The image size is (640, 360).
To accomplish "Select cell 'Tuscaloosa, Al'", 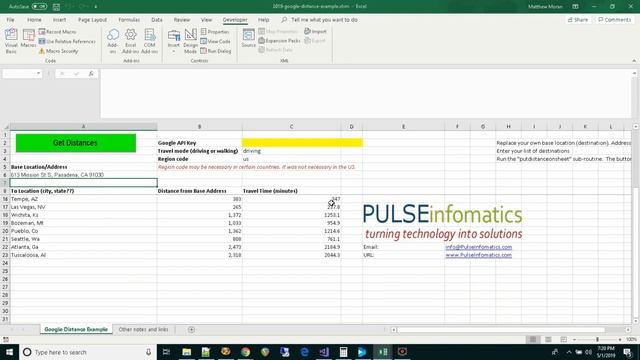I will pyautogui.click(x=83, y=255).
